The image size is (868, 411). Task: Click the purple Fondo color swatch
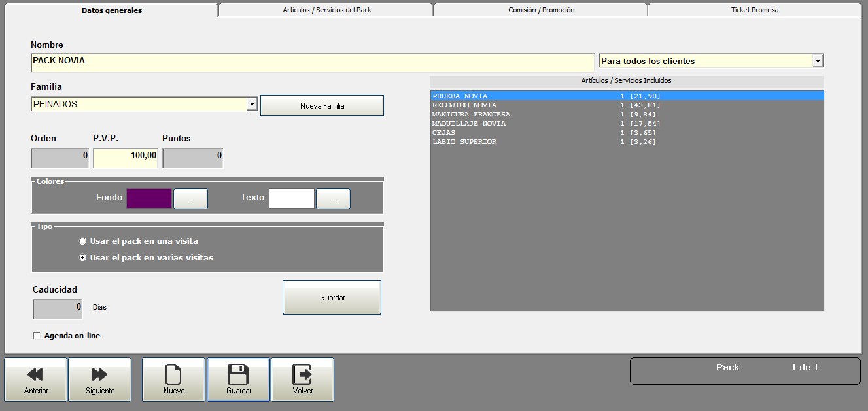click(149, 199)
